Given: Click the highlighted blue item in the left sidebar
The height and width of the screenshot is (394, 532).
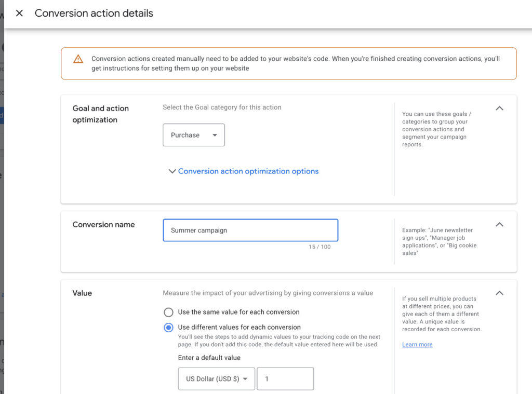Looking at the screenshot, I should pyautogui.click(x=3, y=115).
